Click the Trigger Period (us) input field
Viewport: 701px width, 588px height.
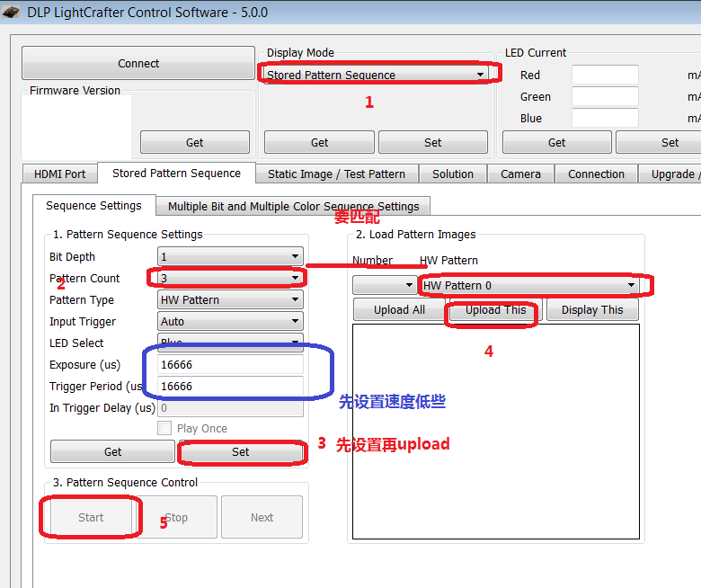click(230, 386)
